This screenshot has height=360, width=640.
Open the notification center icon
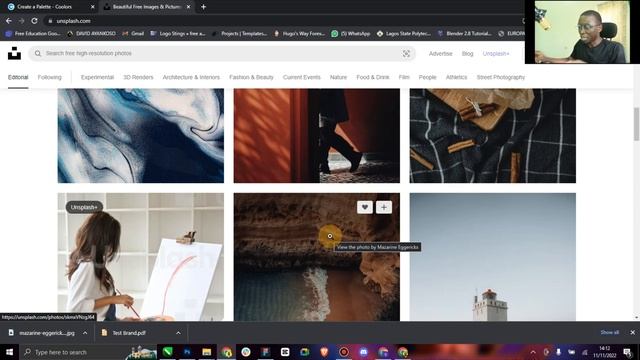pyautogui.click(x=627, y=352)
